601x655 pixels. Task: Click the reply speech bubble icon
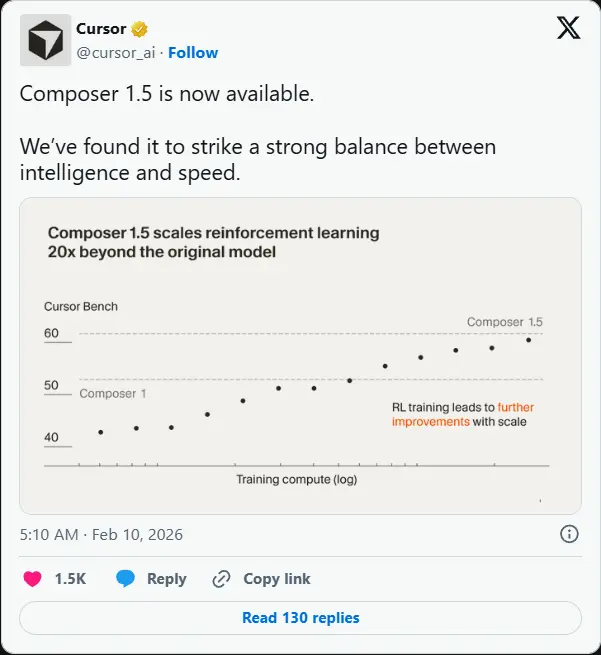click(x=125, y=579)
